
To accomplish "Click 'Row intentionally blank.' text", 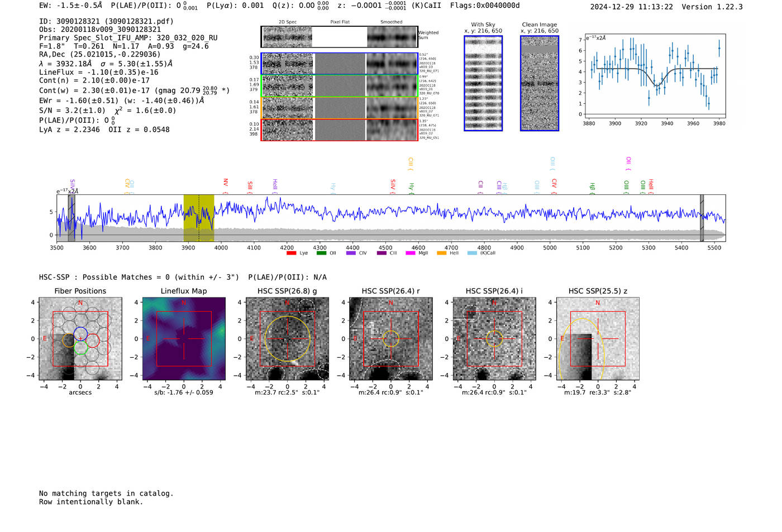I will tap(91, 502).
